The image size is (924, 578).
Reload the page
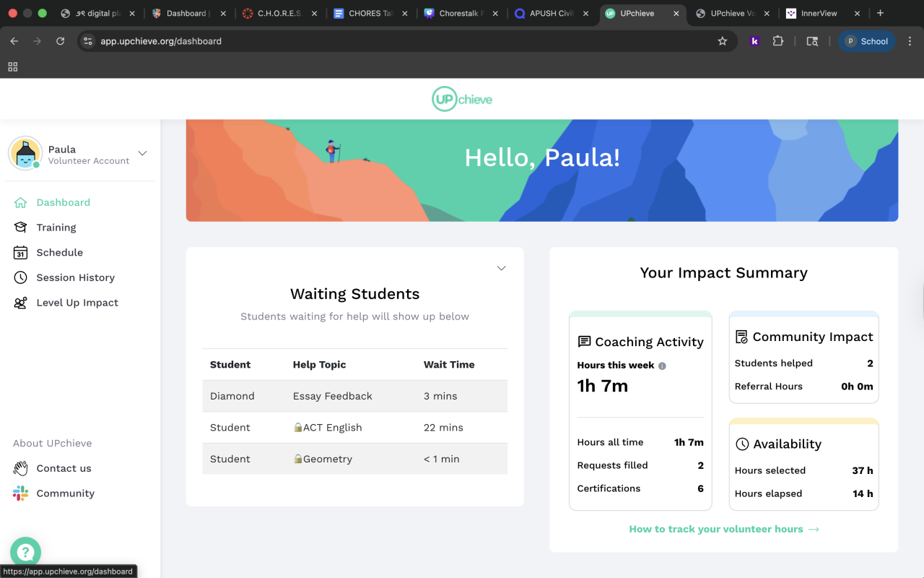point(61,41)
